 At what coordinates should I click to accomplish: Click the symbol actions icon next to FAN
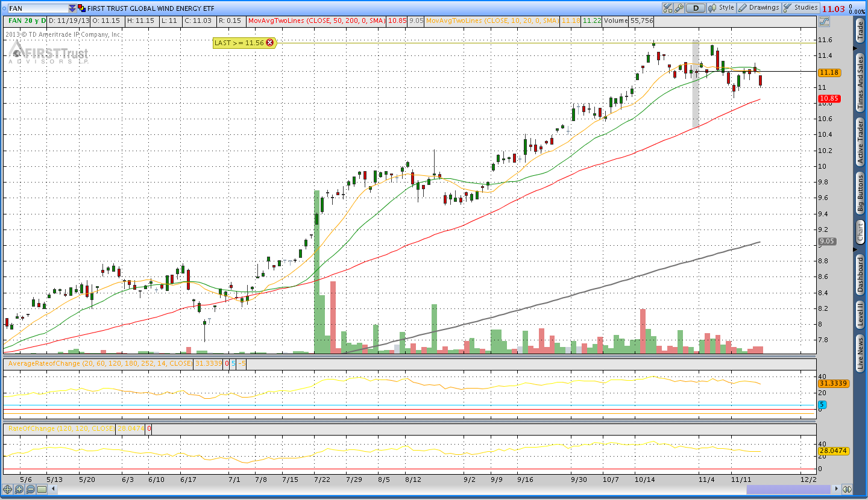click(x=81, y=8)
